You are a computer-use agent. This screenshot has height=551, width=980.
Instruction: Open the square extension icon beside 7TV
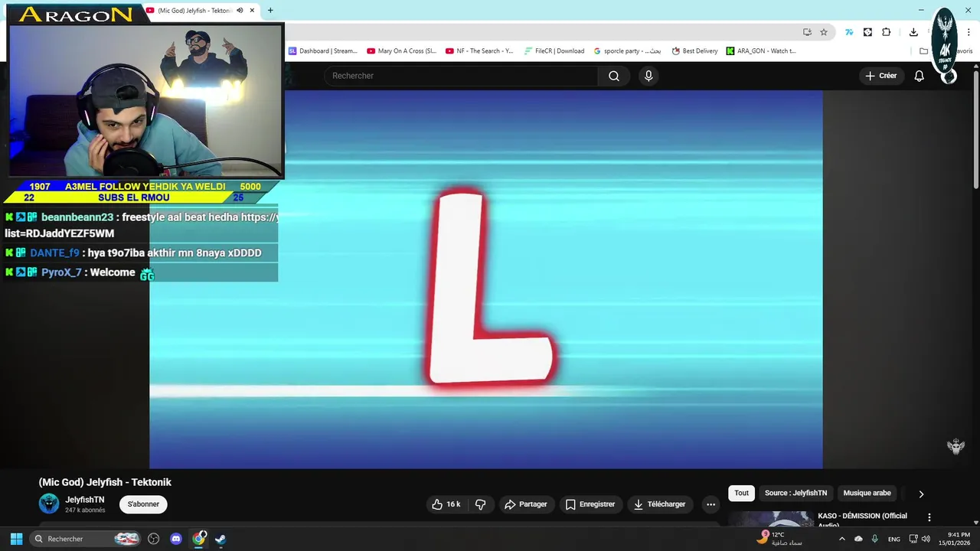[867, 32]
